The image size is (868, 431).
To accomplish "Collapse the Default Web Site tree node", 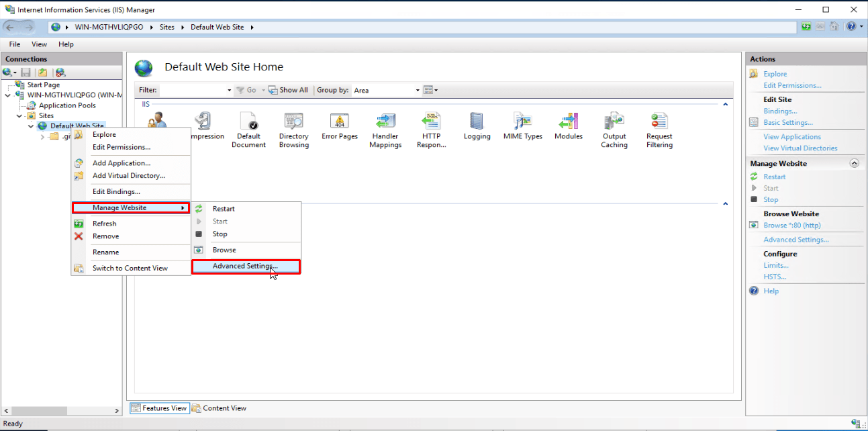I will click(x=31, y=126).
